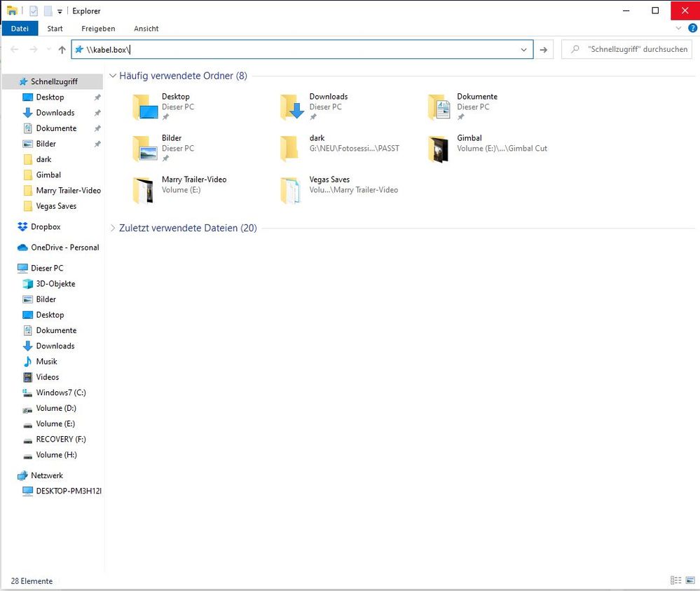This screenshot has height=591, width=700.
Task: Select the Dokumente folder tile in content area
Action: pyautogui.click(x=463, y=107)
